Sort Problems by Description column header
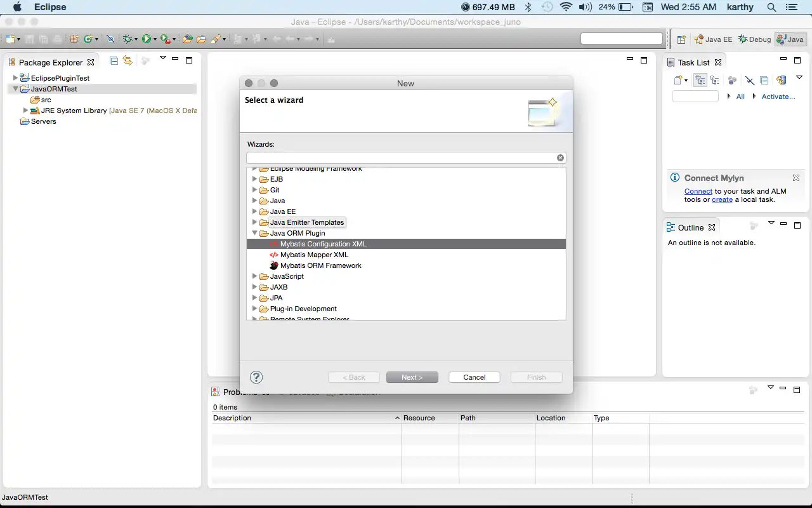812x508 pixels. (x=307, y=418)
